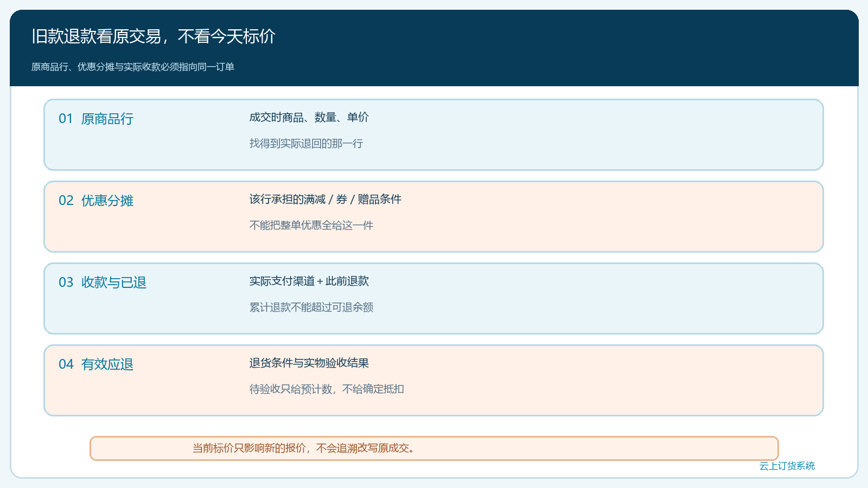Click the text 实际支付渠道 + 此前退款

(309, 281)
